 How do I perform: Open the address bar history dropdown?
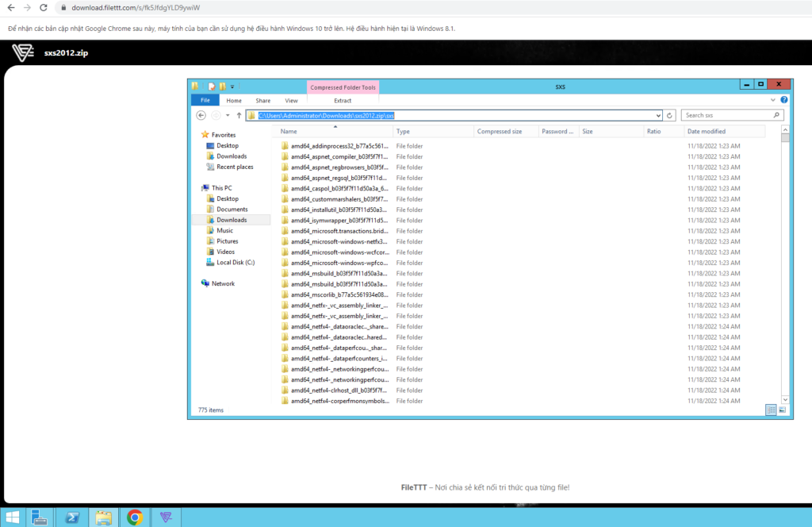coord(657,116)
